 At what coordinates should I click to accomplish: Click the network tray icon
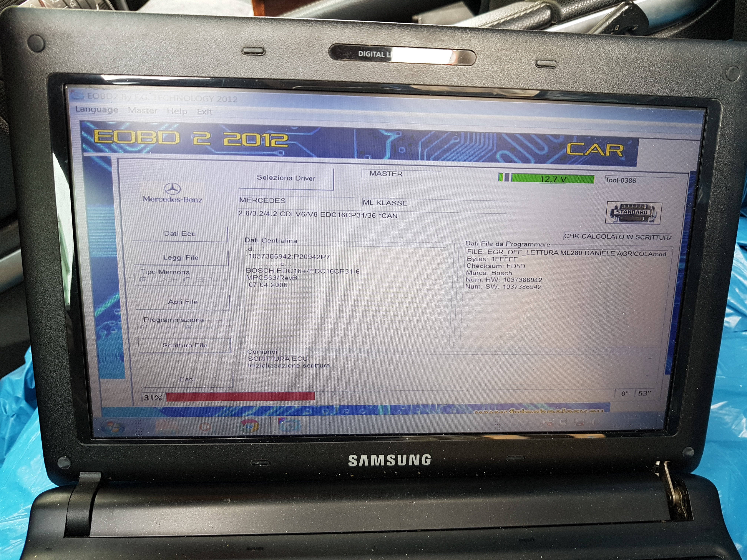pos(580,422)
